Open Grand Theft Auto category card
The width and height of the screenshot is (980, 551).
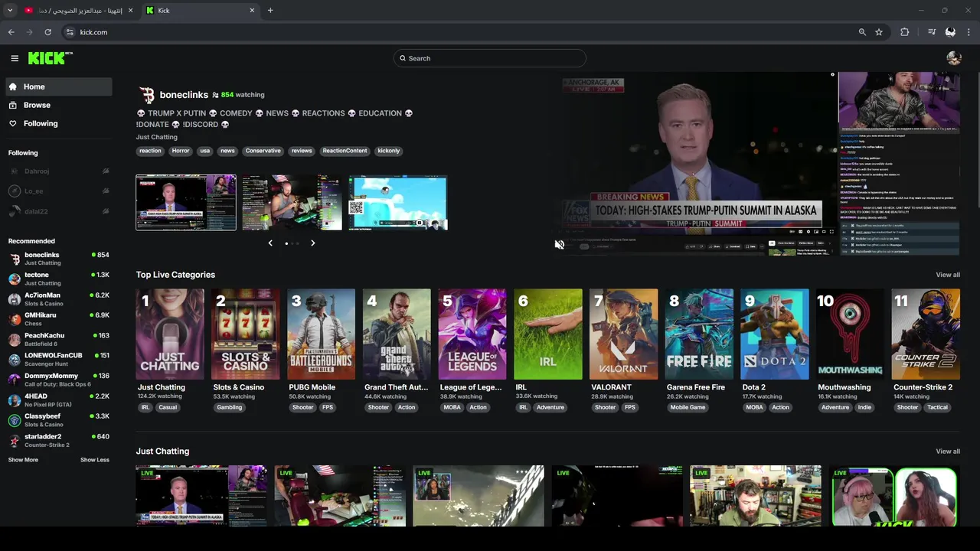397,334
